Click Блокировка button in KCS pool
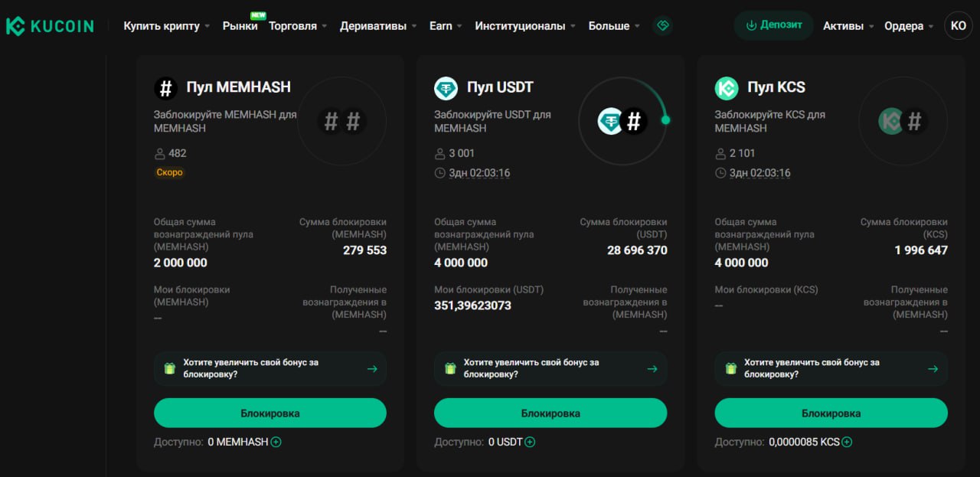 [x=831, y=413]
